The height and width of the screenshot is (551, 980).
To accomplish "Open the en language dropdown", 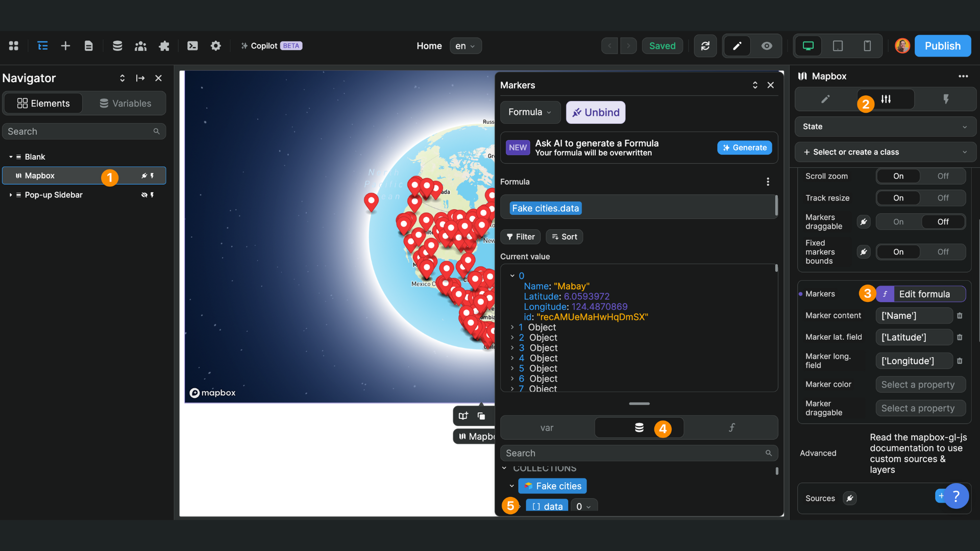I will tap(465, 45).
